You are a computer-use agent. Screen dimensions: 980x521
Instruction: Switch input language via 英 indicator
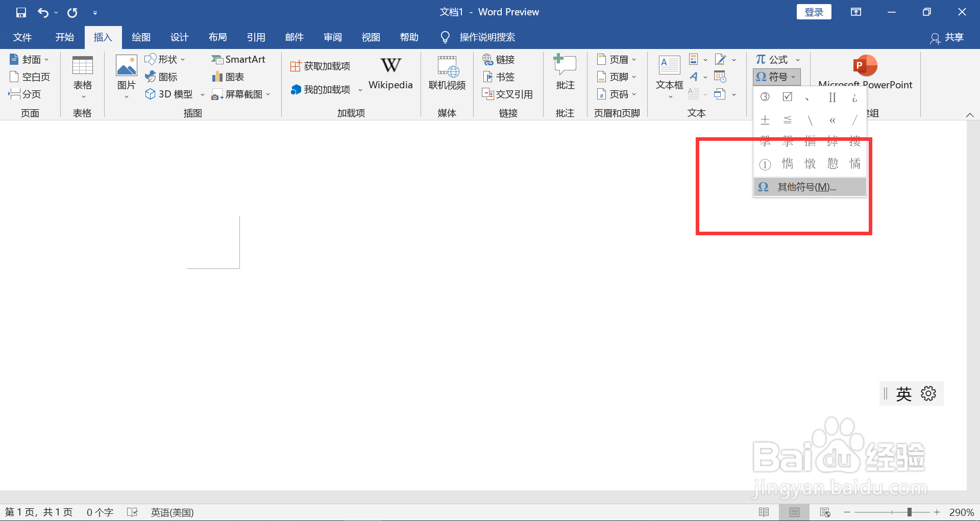point(903,393)
